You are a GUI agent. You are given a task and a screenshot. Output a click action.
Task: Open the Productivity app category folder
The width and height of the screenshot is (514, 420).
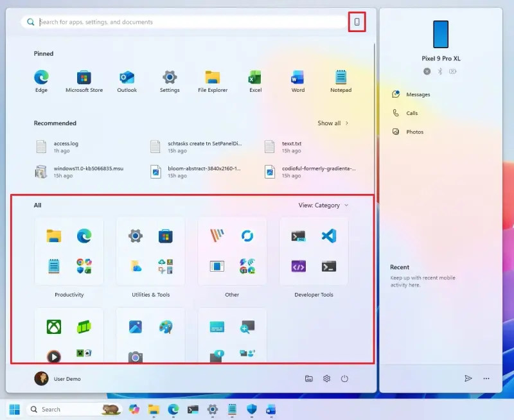(x=69, y=250)
